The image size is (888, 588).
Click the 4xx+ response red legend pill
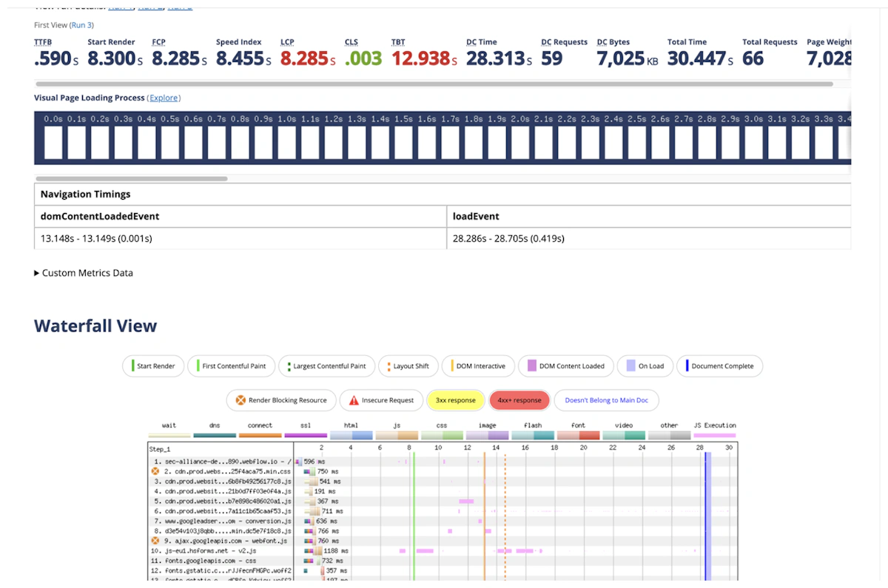(519, 400)
